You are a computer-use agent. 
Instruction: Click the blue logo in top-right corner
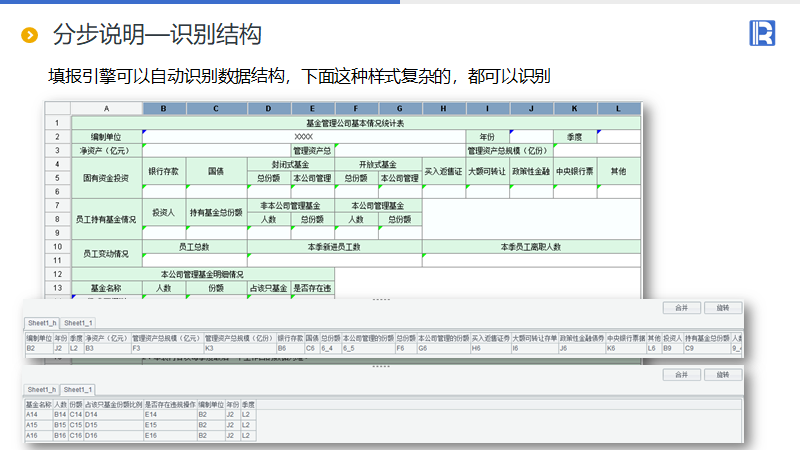point(762,33)
